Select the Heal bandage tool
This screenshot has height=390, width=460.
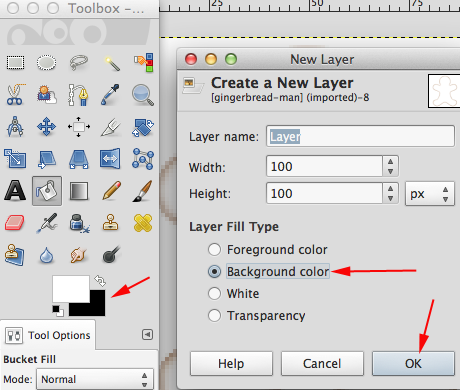click(x=143, y=223)
